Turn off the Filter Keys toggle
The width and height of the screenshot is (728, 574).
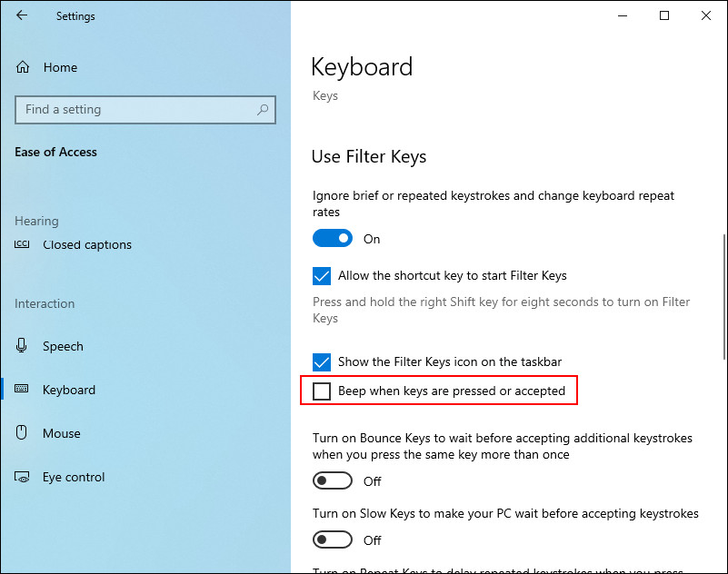pos(333,239)
